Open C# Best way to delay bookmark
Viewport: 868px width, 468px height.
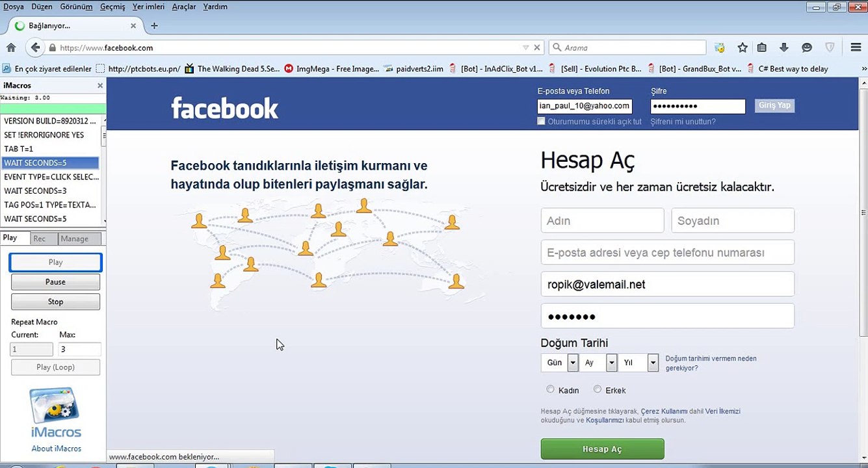point(787,68)
